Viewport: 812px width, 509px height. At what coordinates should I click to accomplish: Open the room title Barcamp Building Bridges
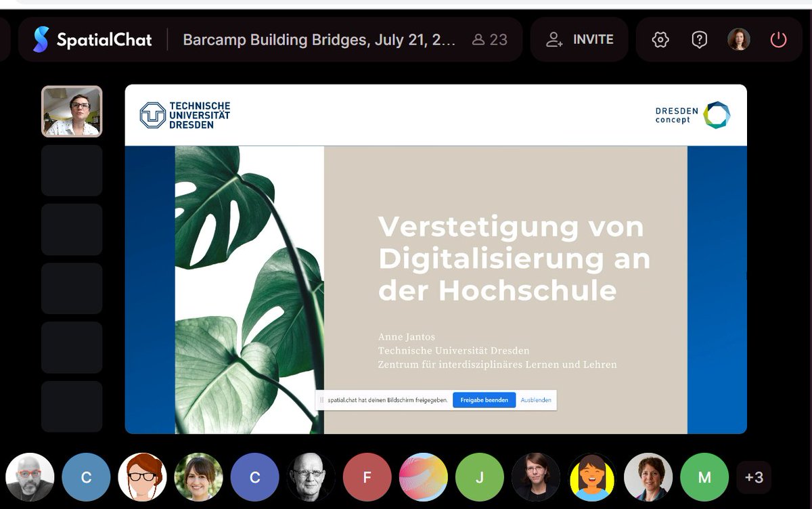319,39
